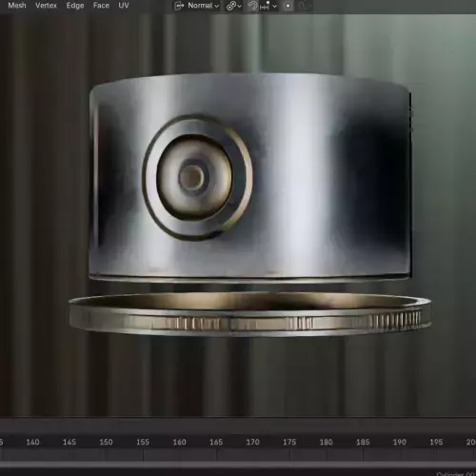Click frame 165 on the timeline
Screen dimensions: 476x476
(216, 442)
